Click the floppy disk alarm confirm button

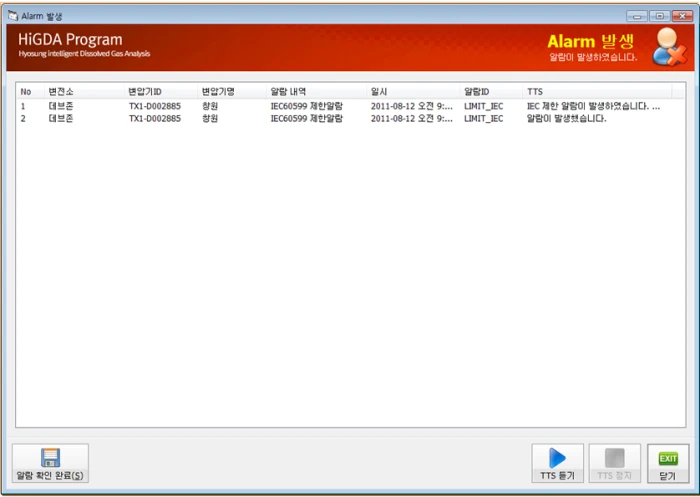[x=50, y=463]
